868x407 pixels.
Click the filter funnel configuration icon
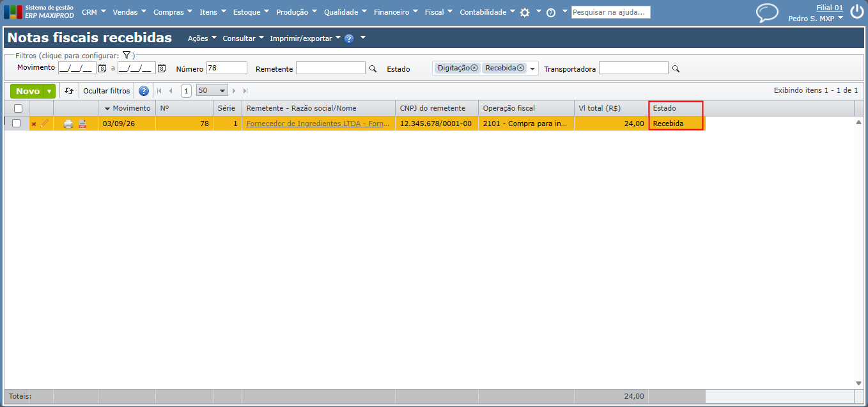click(x=127, y=56)
